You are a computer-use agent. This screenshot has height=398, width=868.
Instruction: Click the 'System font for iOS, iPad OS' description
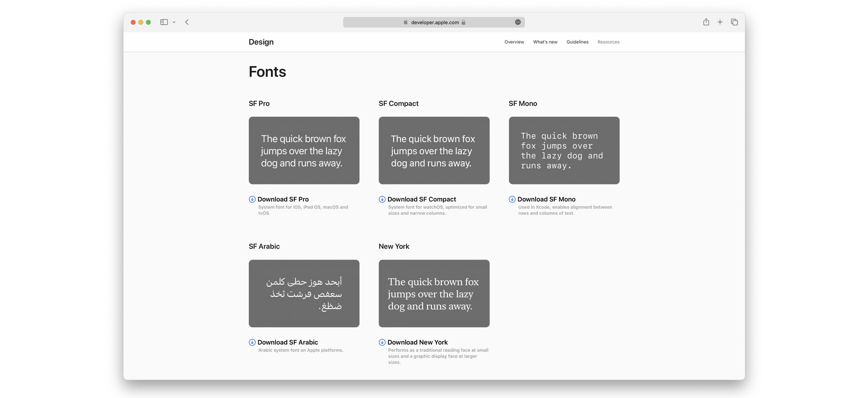(x=303, y=210)
